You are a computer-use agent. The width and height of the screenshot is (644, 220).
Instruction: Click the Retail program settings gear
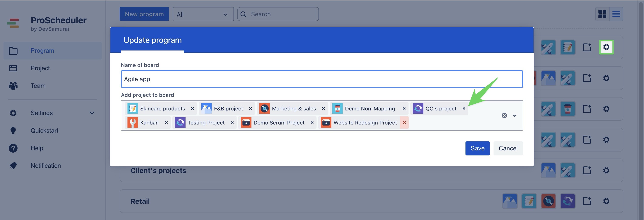click(x=606, y=201)
